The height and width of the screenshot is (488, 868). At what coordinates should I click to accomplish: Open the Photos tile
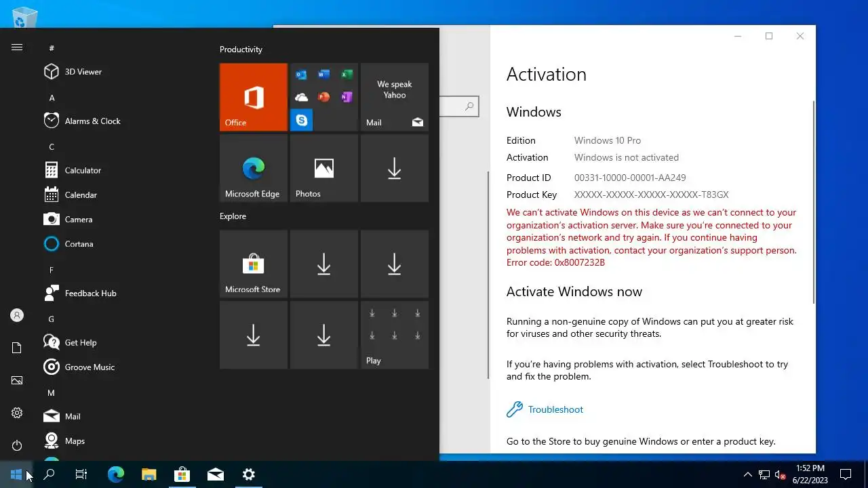click(x=324, y=168)
